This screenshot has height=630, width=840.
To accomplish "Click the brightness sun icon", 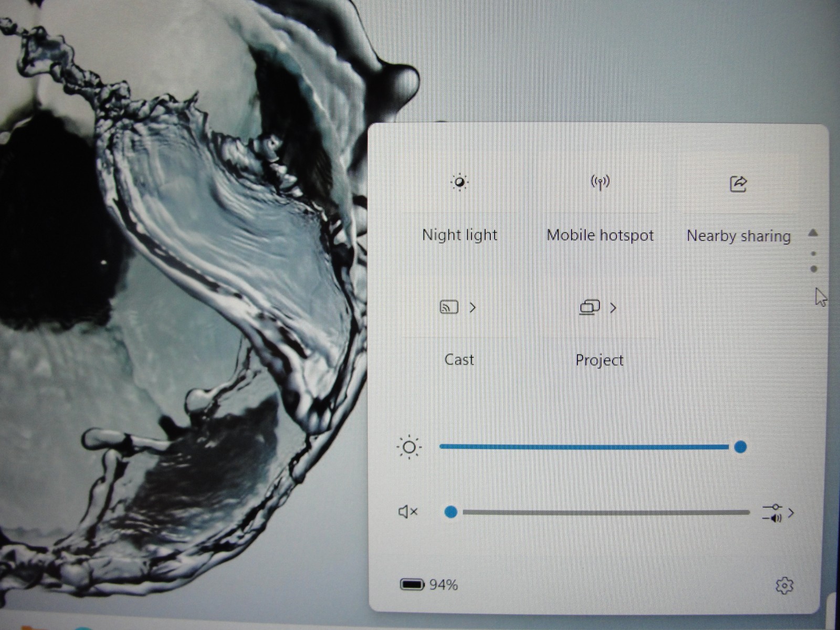I will point(409,447).
